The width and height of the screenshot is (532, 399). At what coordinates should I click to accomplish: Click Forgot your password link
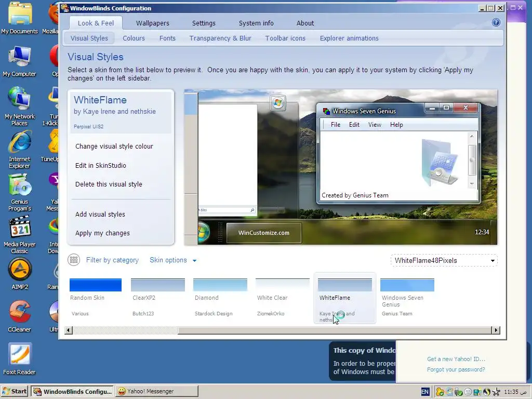(x=456, y=369)
